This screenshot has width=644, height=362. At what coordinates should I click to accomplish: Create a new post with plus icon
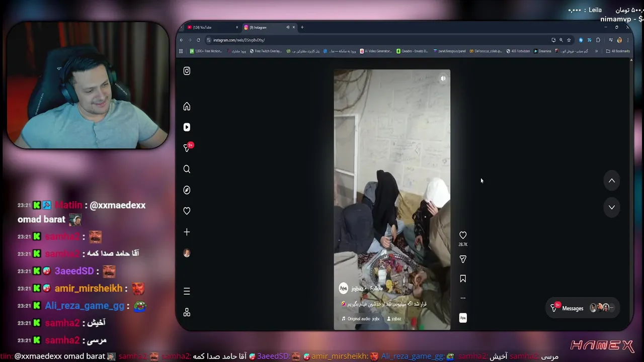[x=187, y=232]
